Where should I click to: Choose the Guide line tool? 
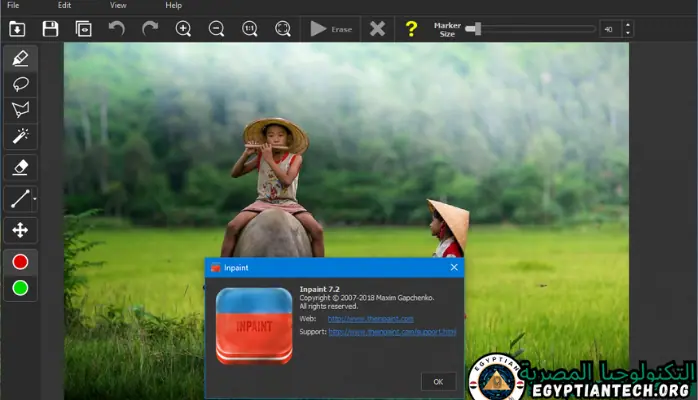(x=19, y=200)
